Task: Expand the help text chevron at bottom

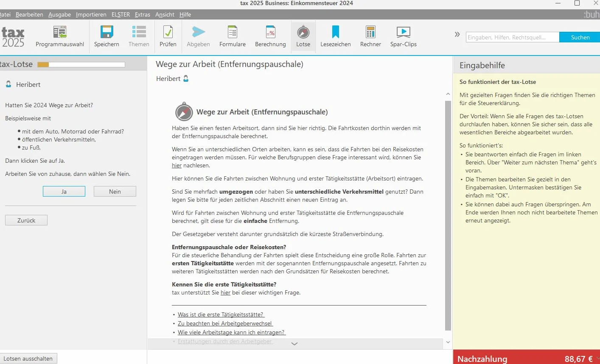Action: click(x=294, y=344)
